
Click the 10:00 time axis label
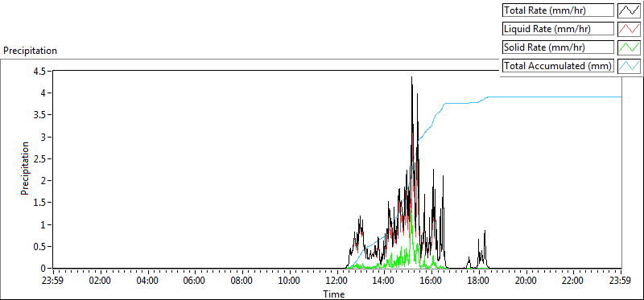290,281
